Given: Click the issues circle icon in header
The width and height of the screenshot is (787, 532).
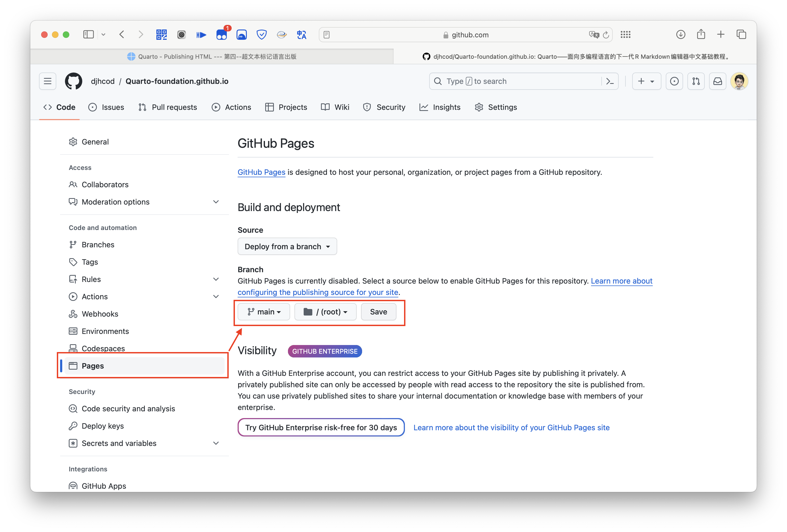Looking at the screenshot, I should tap(674, 81).
